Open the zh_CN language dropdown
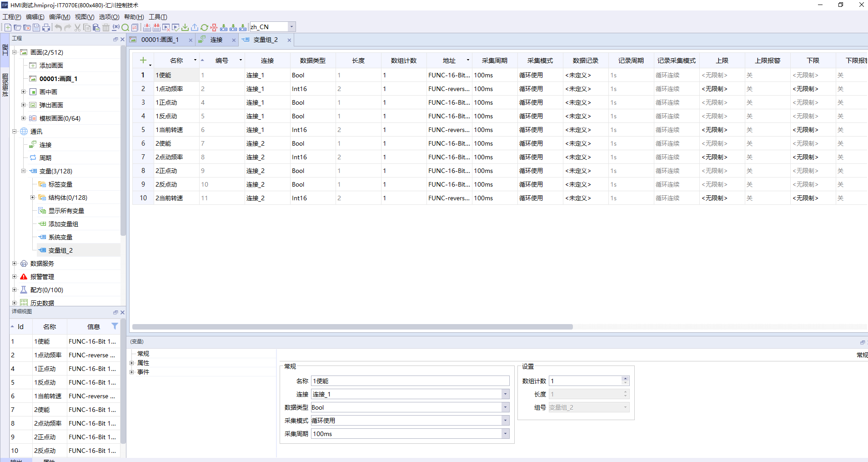 tap(291, 27)
